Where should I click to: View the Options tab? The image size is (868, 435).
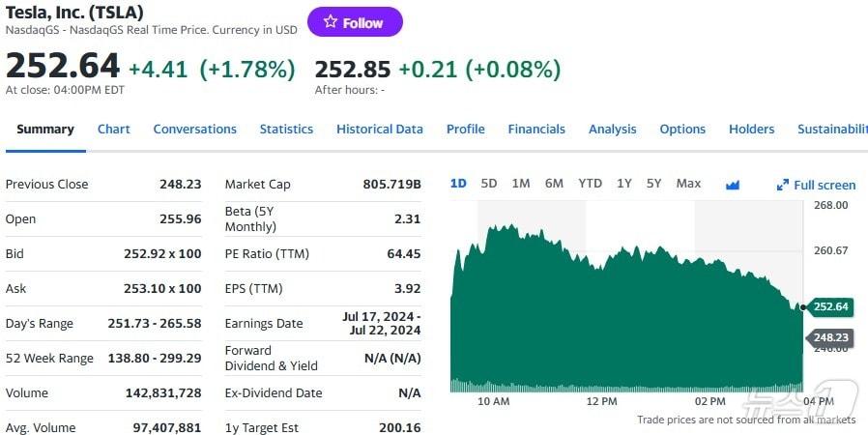682,130
